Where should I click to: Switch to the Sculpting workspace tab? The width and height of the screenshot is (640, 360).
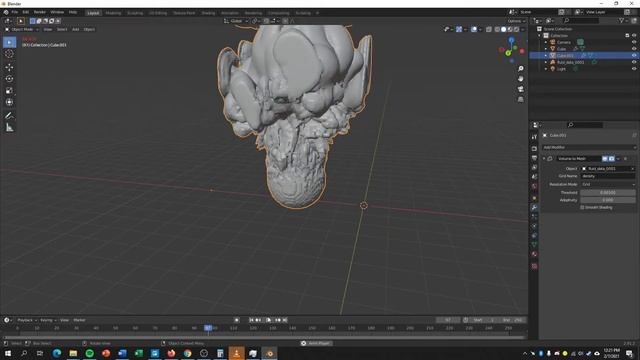point(135,13)
